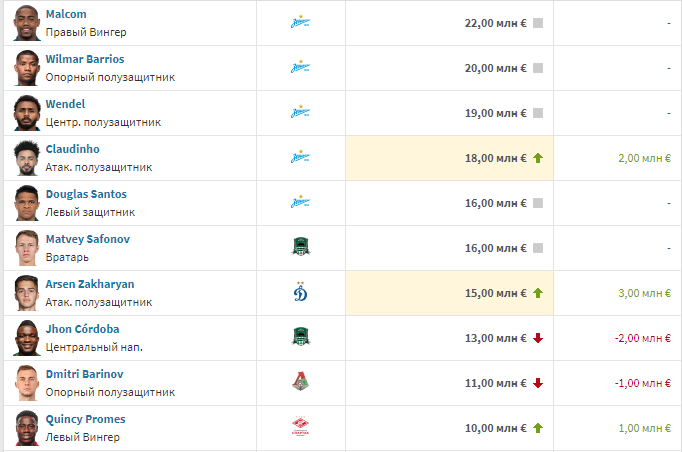The height and width of the screenshot is (452, 682).
Task: Click Matvey Safonov's player photo
Action: 26,248
